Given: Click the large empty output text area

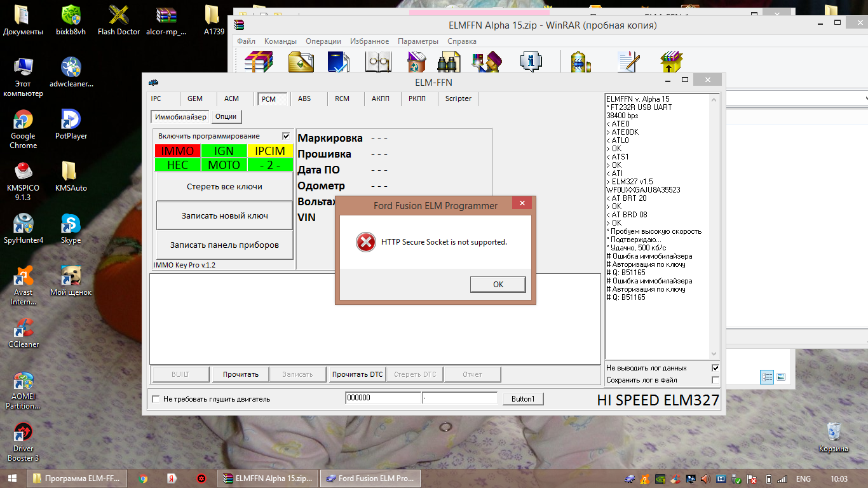Looking at the screenshot, I should [375, 319].
